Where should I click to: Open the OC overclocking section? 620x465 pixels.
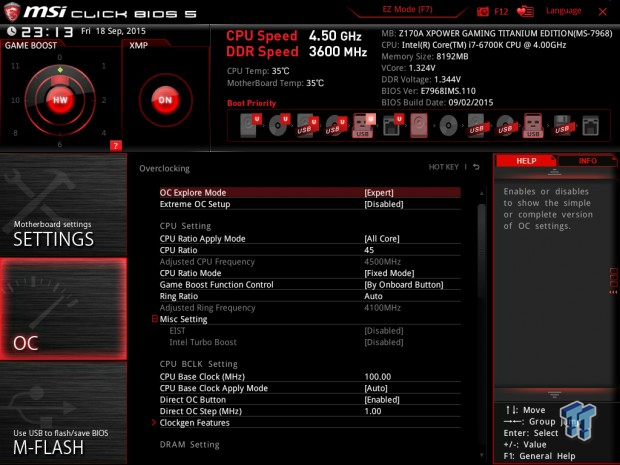pos(63,309)
